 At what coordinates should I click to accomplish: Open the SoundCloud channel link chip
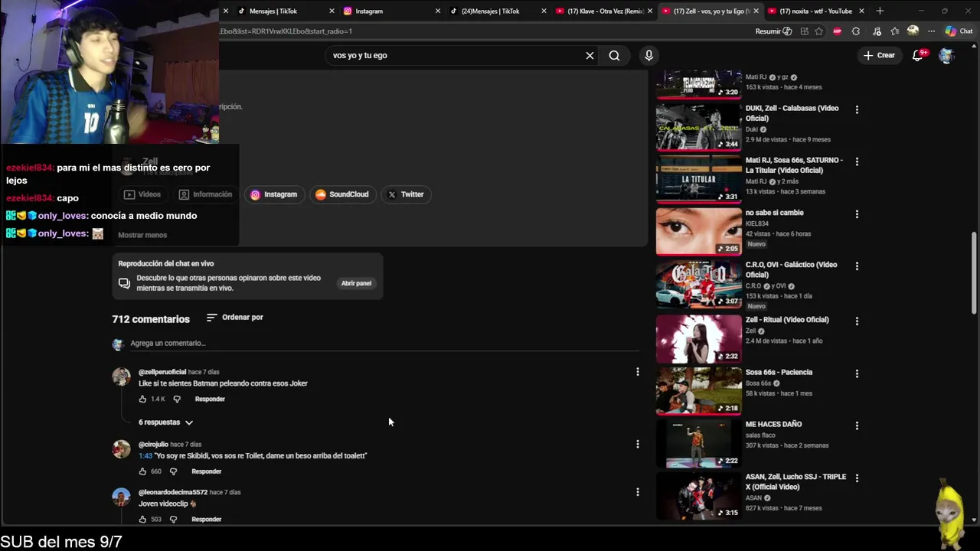341,194
